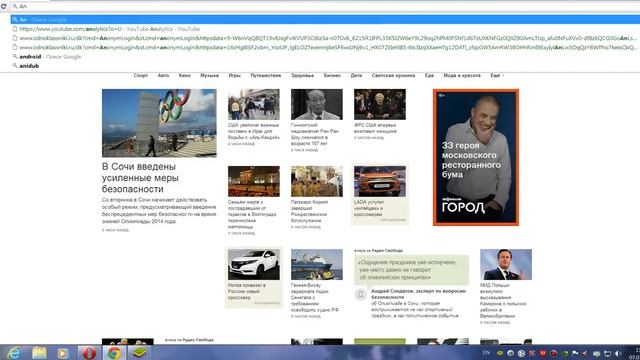Click the EN language indicator
640x360 pixels.
point(486,353)
